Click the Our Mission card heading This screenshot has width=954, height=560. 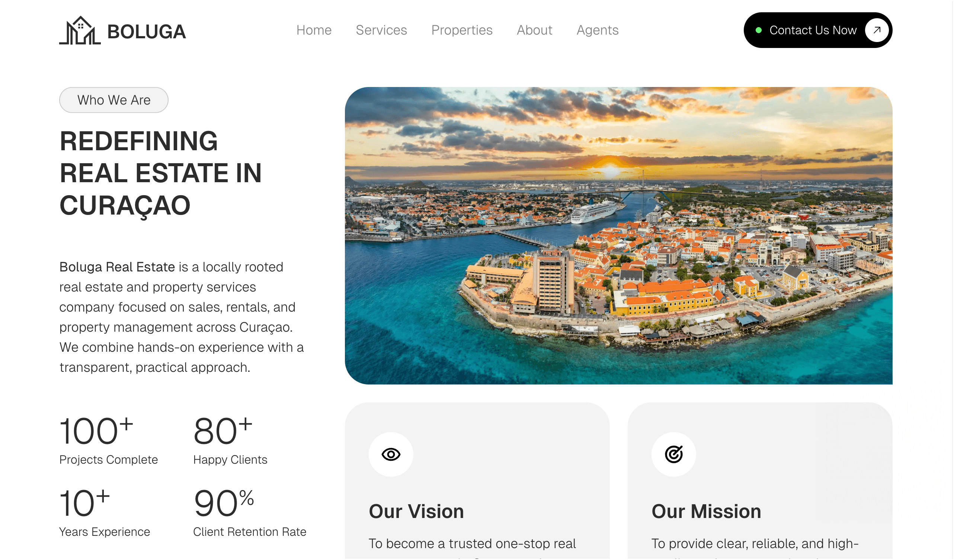[x=707, y=512]
